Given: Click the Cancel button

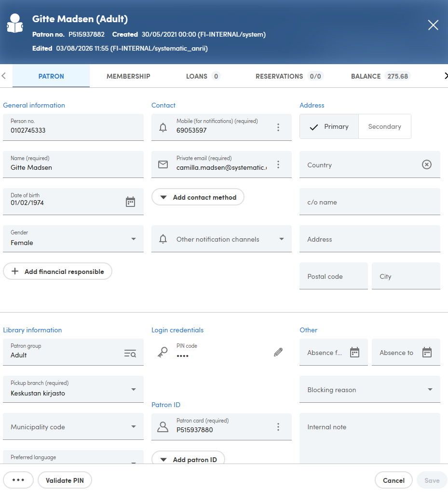Looking at the screenshot, I should [x=394, y=480].
